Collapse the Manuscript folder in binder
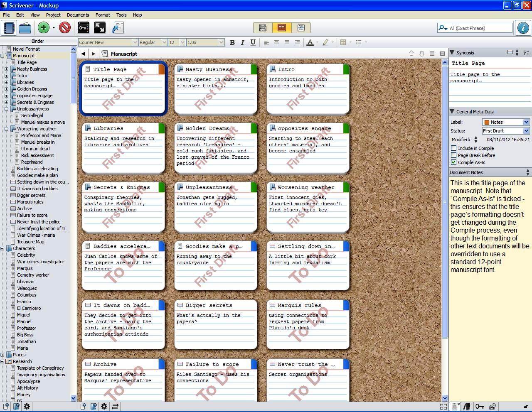This screenshot has width=532, height=412. pyautogui.click(x=2, y=56)
